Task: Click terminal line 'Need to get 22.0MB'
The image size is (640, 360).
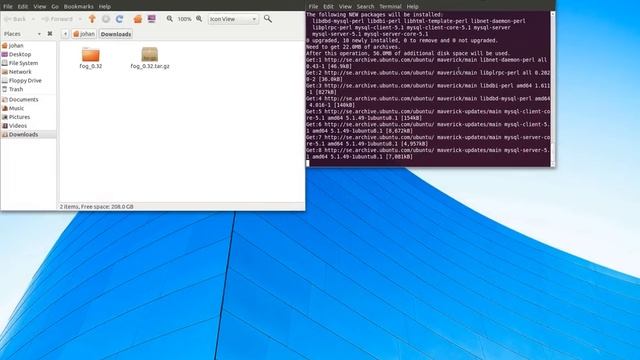Action: click(353, 47)
